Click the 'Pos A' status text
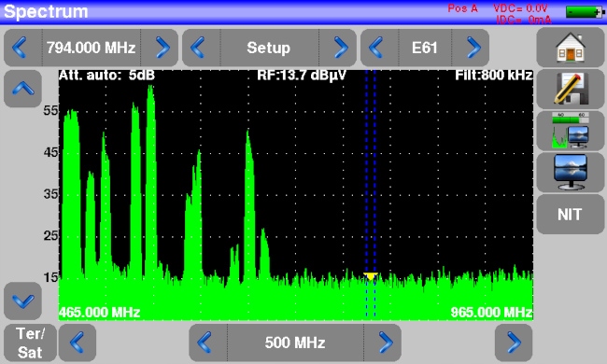Viewport: 607px width, 364px height. point(462,8)
